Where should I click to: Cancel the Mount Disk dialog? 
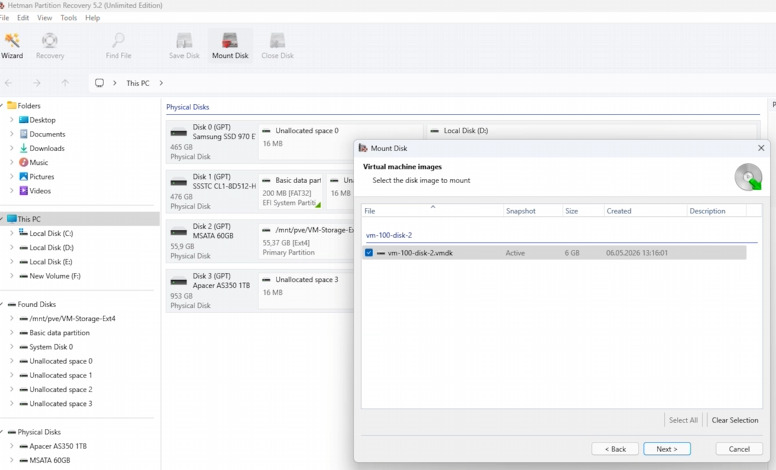tap(739, 449)
